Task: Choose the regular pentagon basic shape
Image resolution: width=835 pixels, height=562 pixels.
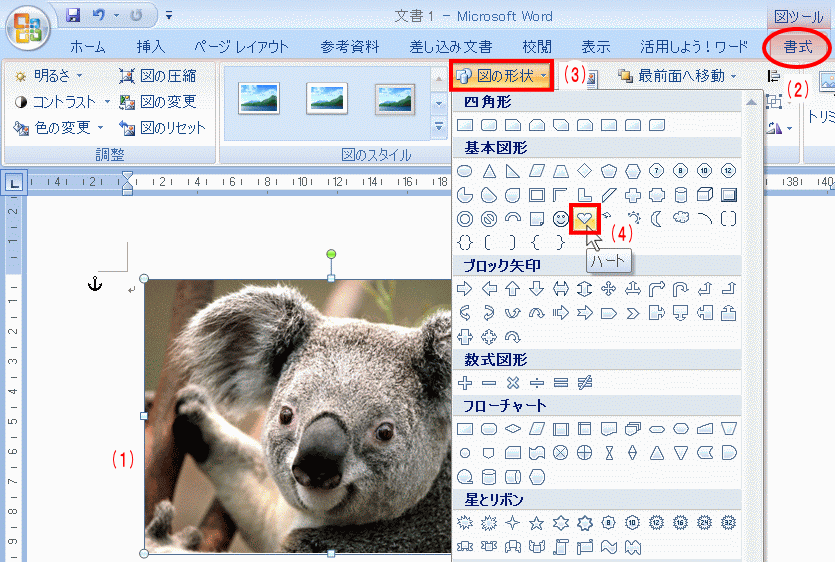Action: coord(608,171)
